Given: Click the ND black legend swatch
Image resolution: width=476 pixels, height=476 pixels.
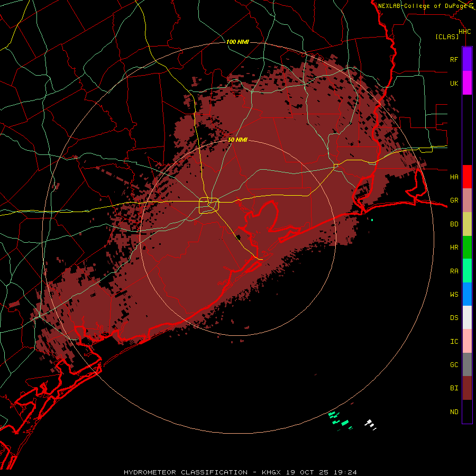Looking at the screenshot, I should tap(467, 411).
